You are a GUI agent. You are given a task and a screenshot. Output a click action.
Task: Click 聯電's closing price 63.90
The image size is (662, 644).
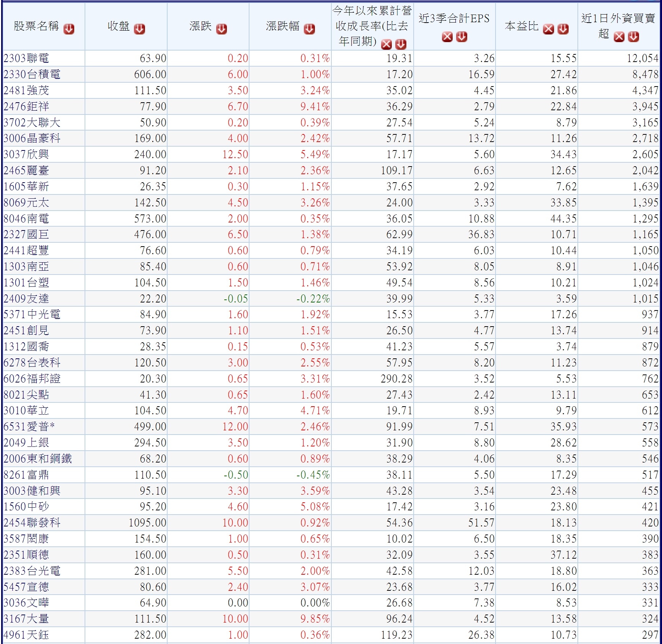click(153, 58)
